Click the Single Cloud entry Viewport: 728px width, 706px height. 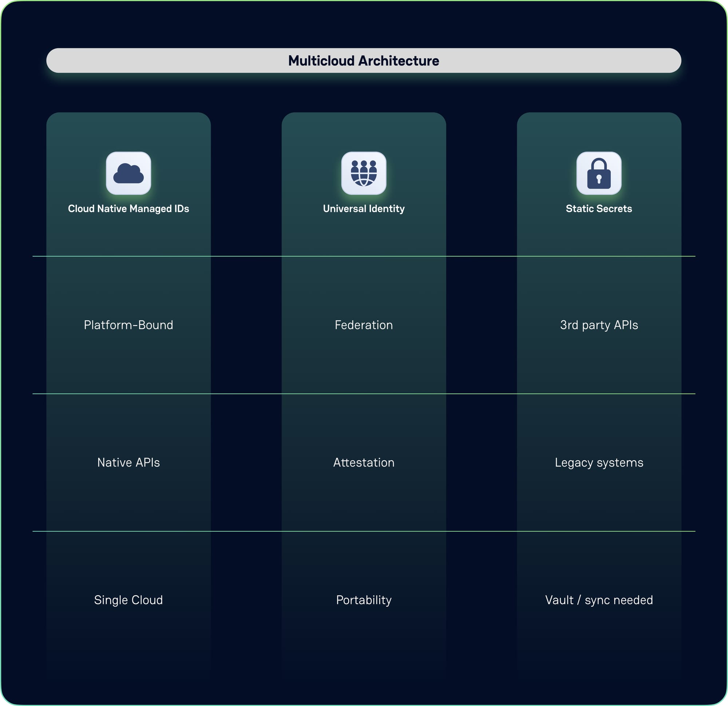coord(128,600)
